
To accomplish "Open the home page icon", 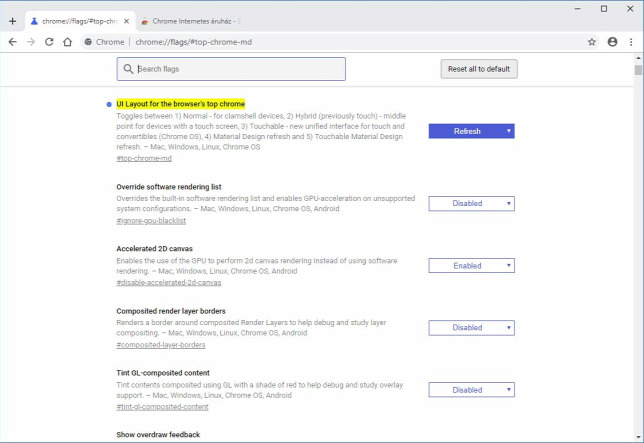I will pos(68,42).
